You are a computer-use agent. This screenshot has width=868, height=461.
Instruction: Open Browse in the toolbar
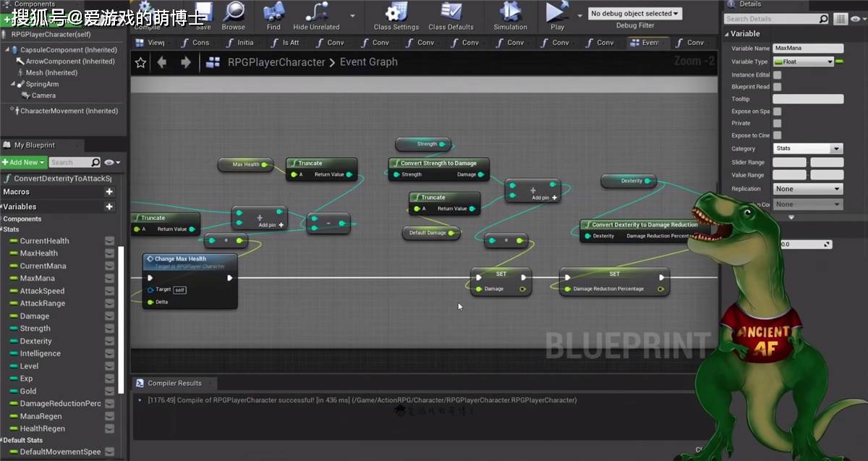tap(234, 16)
